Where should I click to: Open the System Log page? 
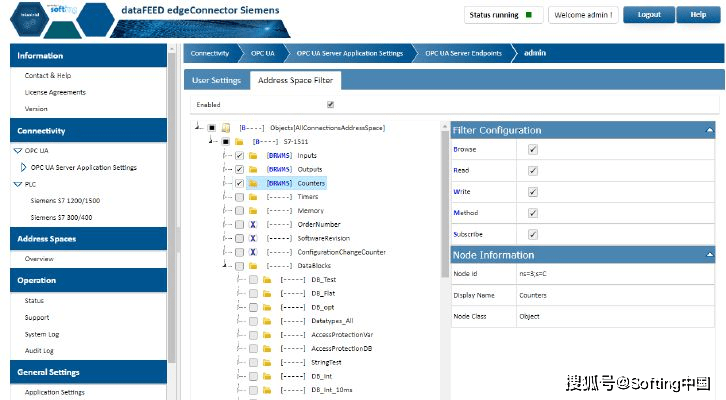click(42, 334)
